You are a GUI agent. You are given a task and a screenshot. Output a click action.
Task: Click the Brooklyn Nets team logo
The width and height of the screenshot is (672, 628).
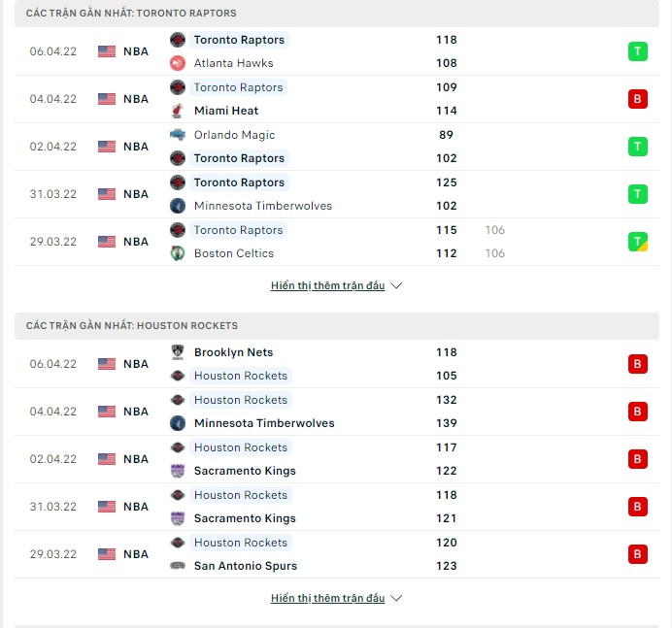click(x=178, y=352)
